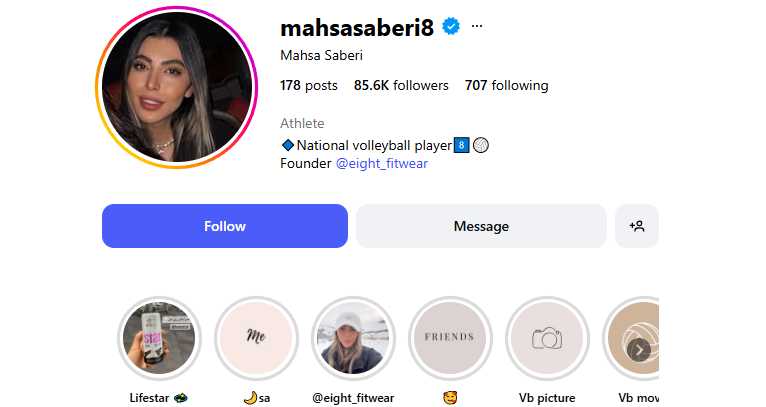The image size is (766, 407).
Task: Click the Vb picture highlight label
Action: click(x=547, y=398)
